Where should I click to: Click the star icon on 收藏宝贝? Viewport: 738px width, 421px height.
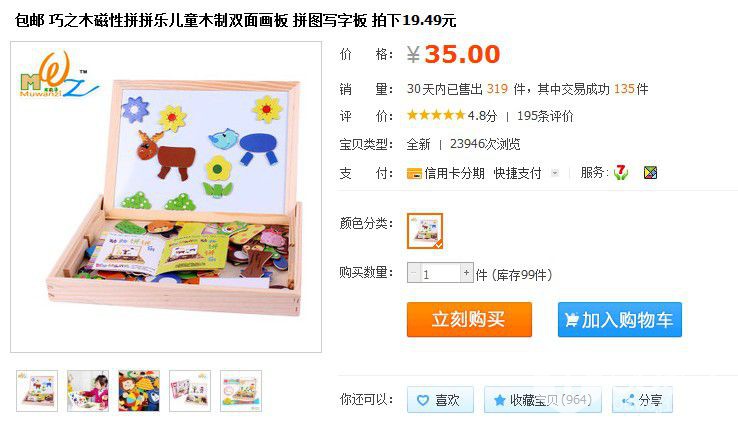click(499, 400)
